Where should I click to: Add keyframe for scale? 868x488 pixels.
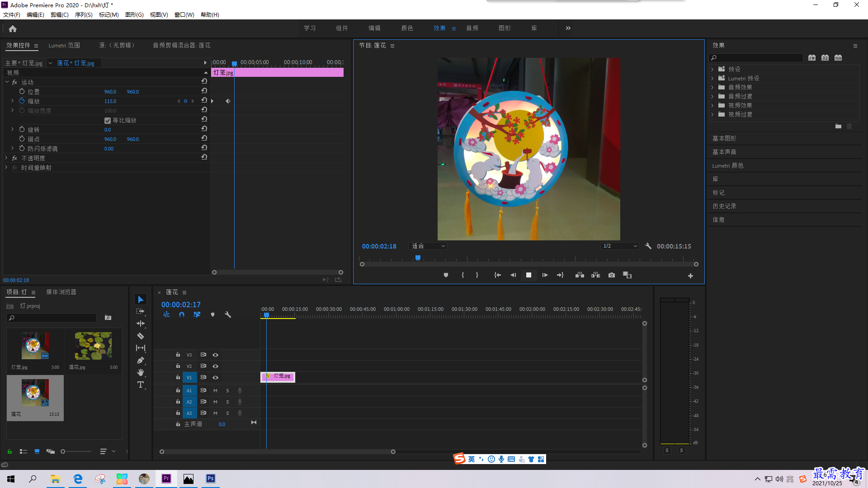click(x=185, y=101)
